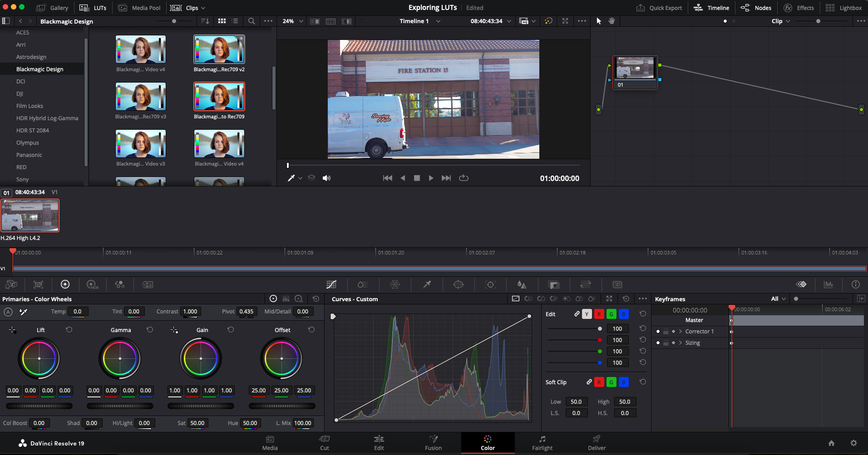Open the Clip node mode dropdown
868x455 pixels.
tap(781, 21)
